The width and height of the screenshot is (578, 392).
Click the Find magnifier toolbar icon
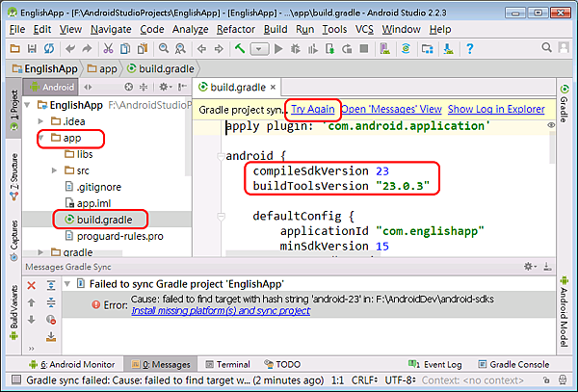click(164, 48)
